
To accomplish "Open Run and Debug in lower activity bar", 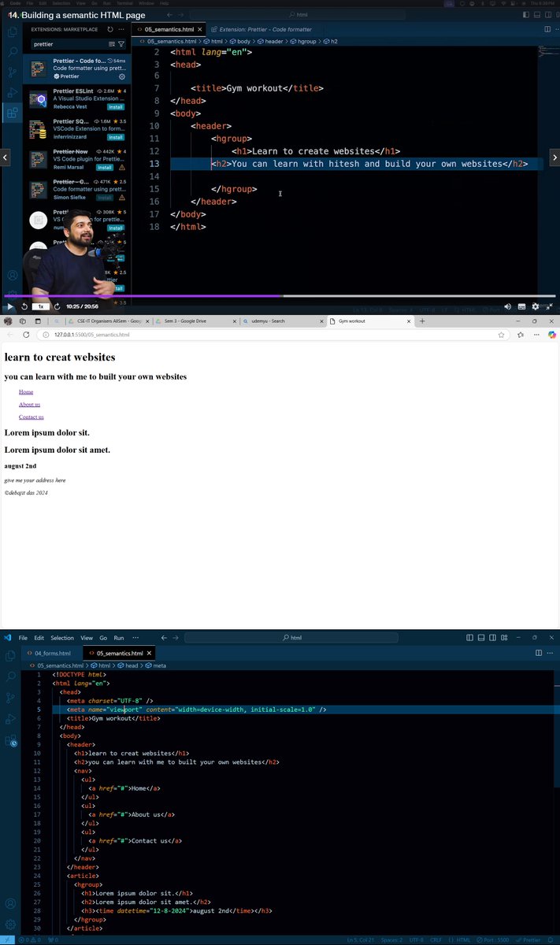I will click(10, 719).
